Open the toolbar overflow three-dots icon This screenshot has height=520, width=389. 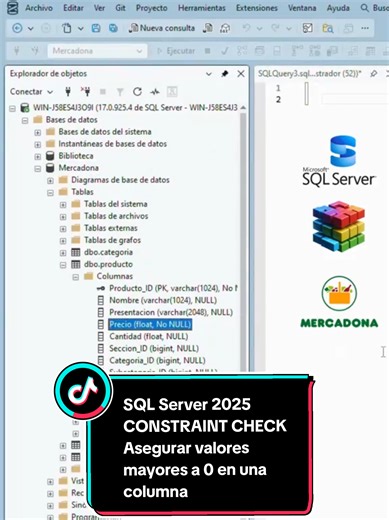[365, 28]
